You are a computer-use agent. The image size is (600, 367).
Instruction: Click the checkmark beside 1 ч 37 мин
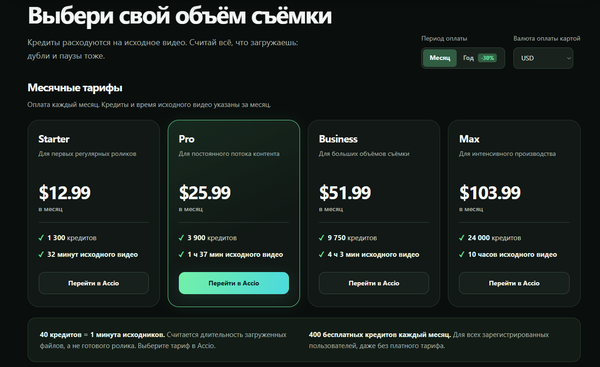coord(181,254)
